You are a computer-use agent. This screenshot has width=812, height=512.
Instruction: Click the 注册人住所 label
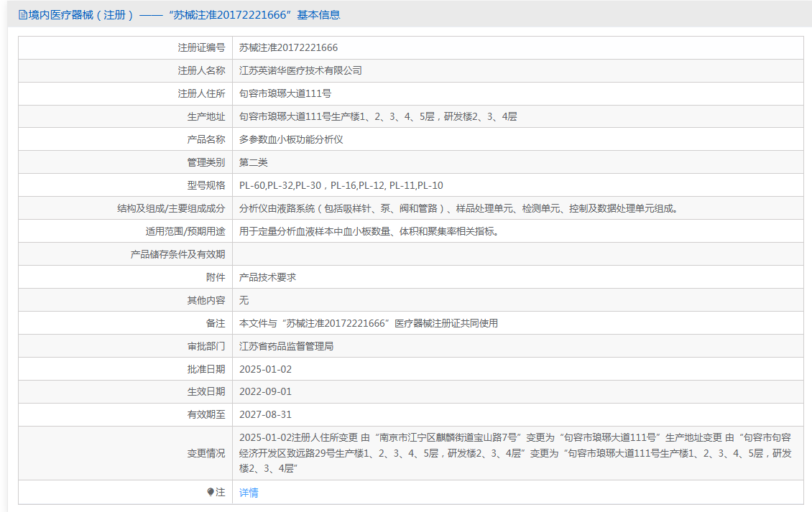(201, 93)
